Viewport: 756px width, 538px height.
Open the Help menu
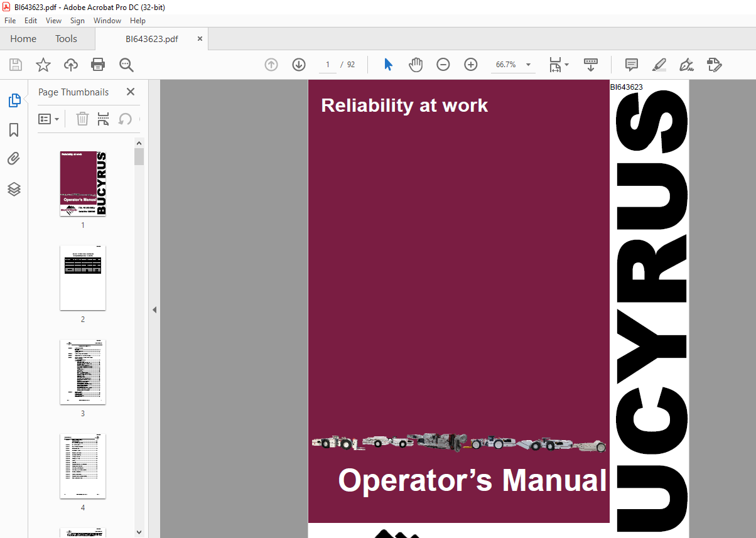point(138,21)
